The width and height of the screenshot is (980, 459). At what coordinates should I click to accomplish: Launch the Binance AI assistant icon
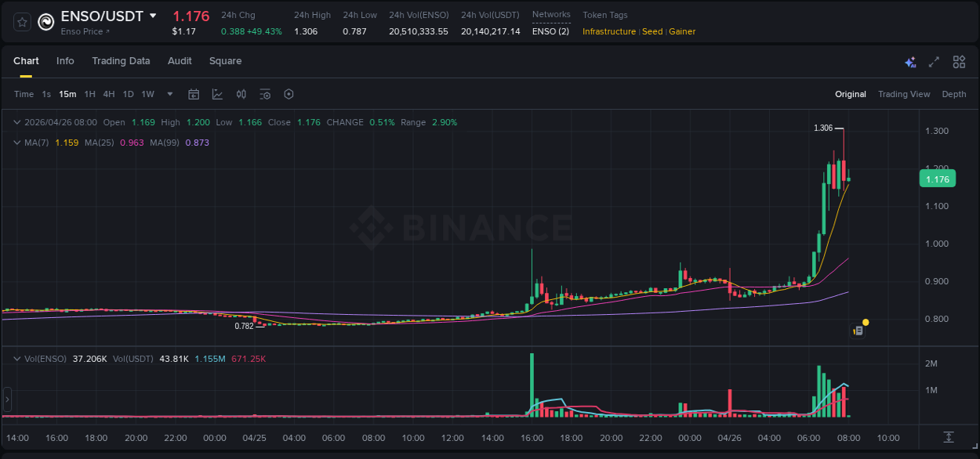(x=909, y=61)
